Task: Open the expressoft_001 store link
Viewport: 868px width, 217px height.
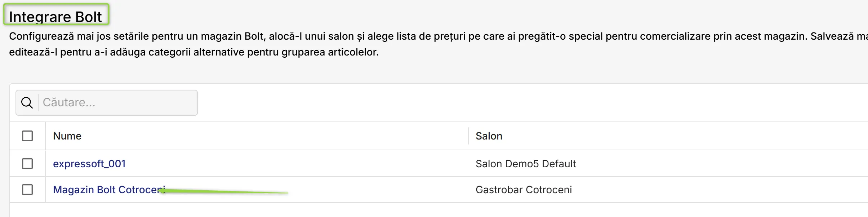Action: coord(89,164)
